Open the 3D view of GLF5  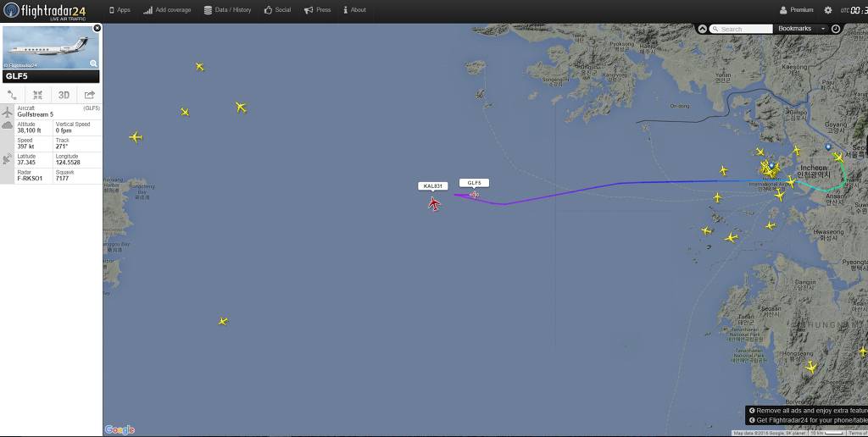click(64, 95)
